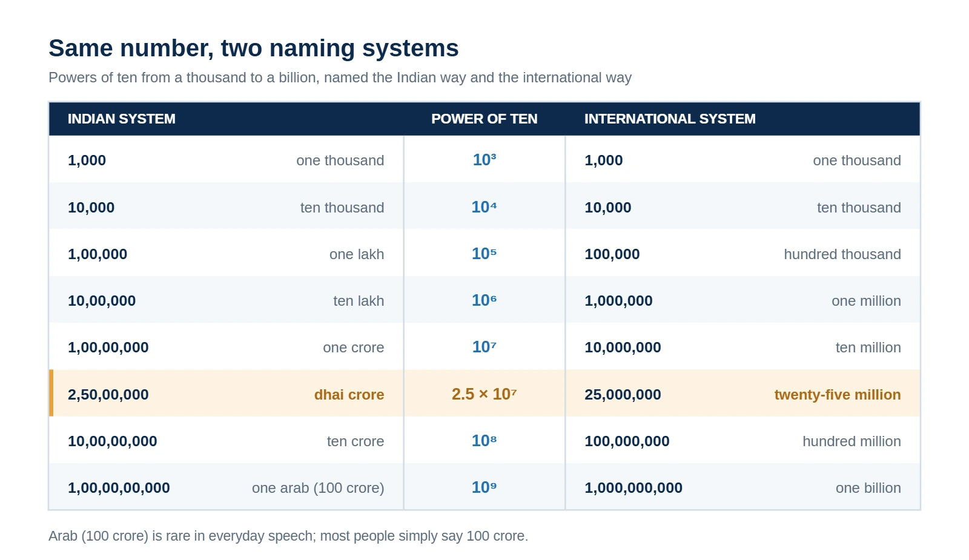The width and height of the screenshot is (969, 560).
Task: Click the highlighted "2.5 × 10⁷" cell
Action: (484, 394)
